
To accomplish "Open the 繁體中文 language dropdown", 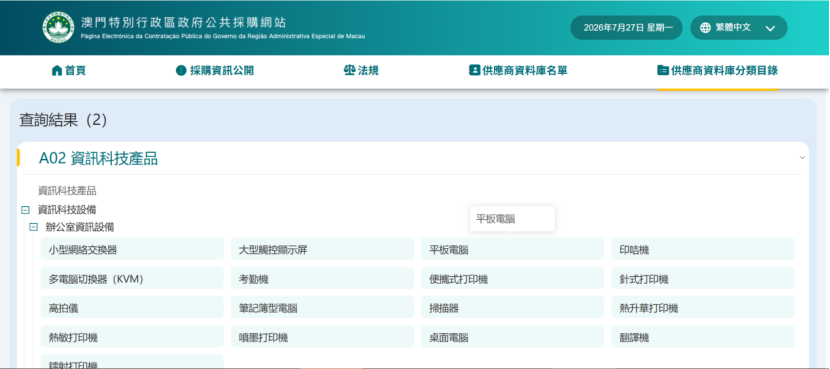I will tap(738, 28).
